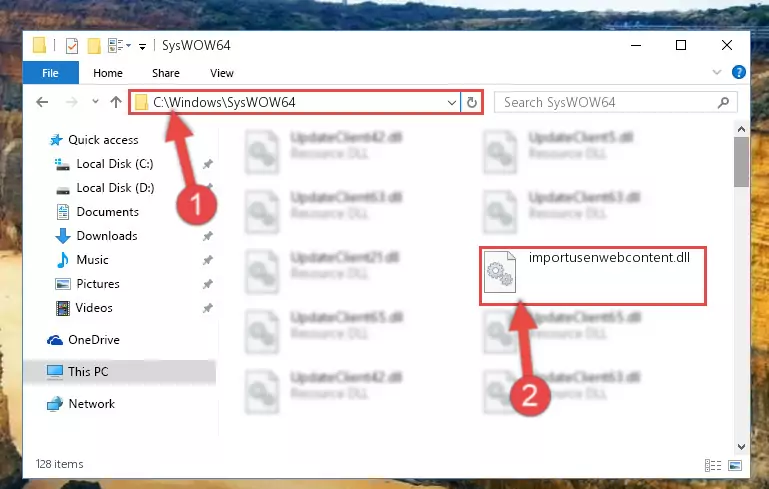Switch to the Home ribbon tab
769x489 pixels.
(x=108, y=73)
